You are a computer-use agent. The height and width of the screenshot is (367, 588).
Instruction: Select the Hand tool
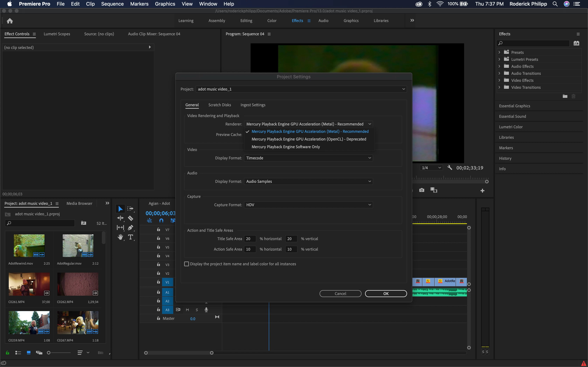pos(120,237)
